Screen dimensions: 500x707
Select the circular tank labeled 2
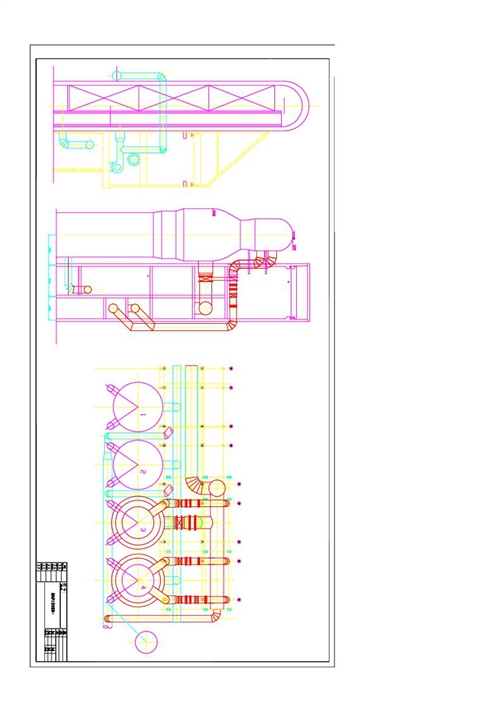point(138,465)
